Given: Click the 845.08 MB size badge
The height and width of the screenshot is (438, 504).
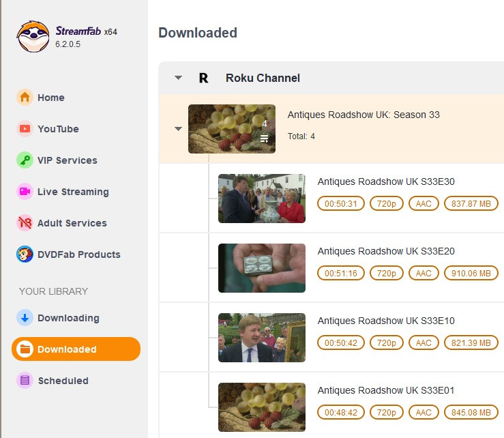Looking at the screenshot, I should [x=471, y=412].
